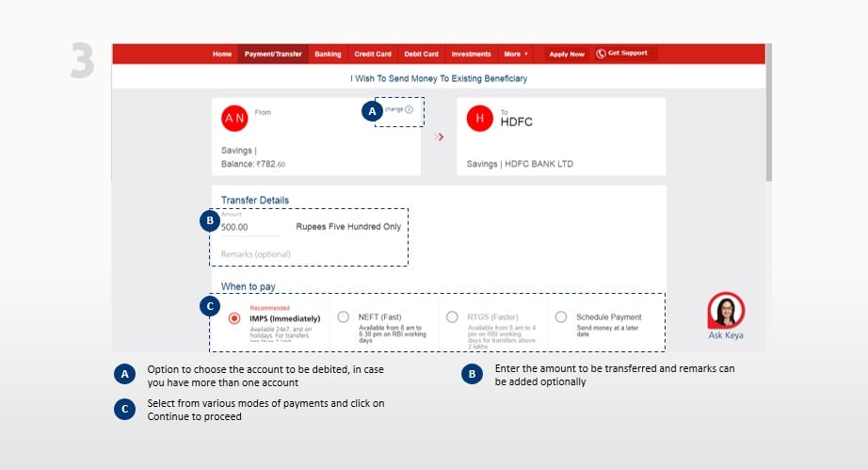Click the blue B marker beside Amount

pos(209,222)
